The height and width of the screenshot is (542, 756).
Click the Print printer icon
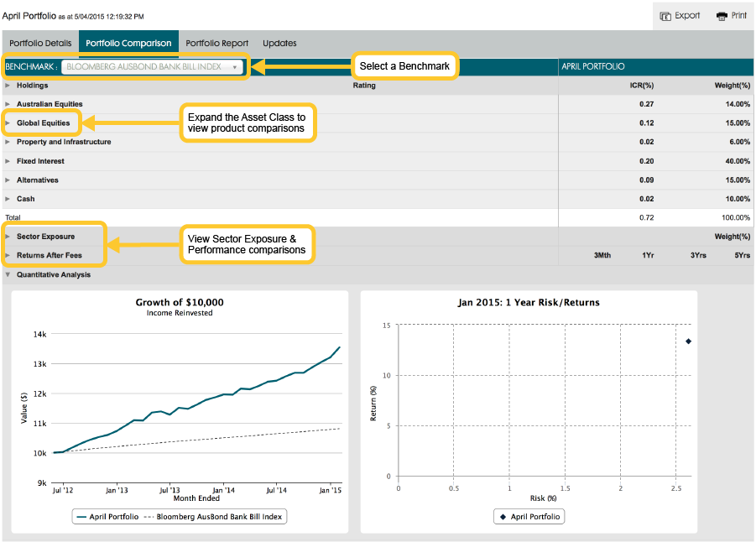(722, 16)
